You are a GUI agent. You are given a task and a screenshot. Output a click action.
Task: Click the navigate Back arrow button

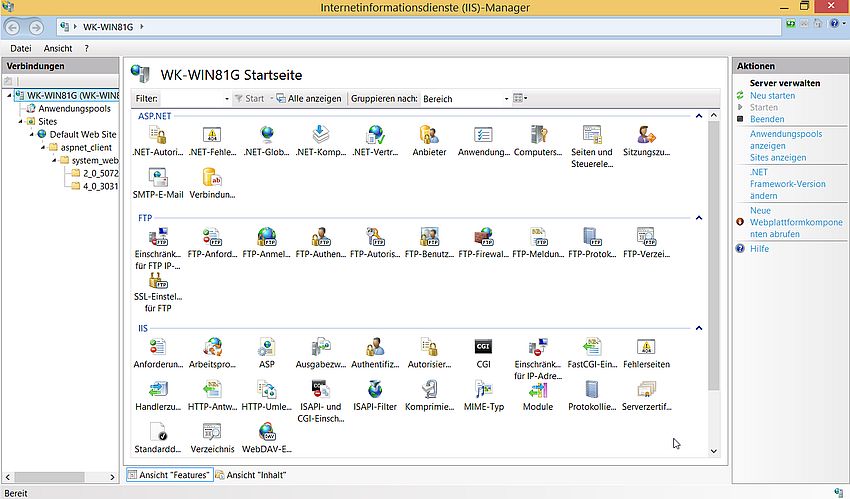[x=13, y=27]
